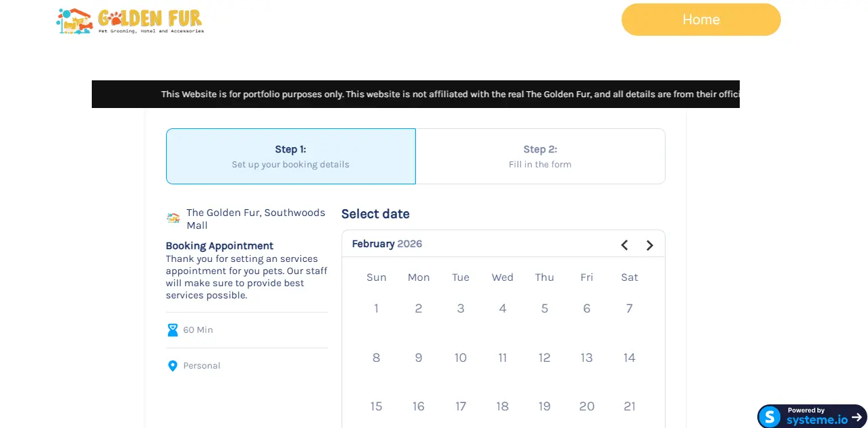Click the systeme.io arrow icon

(857, 417)
